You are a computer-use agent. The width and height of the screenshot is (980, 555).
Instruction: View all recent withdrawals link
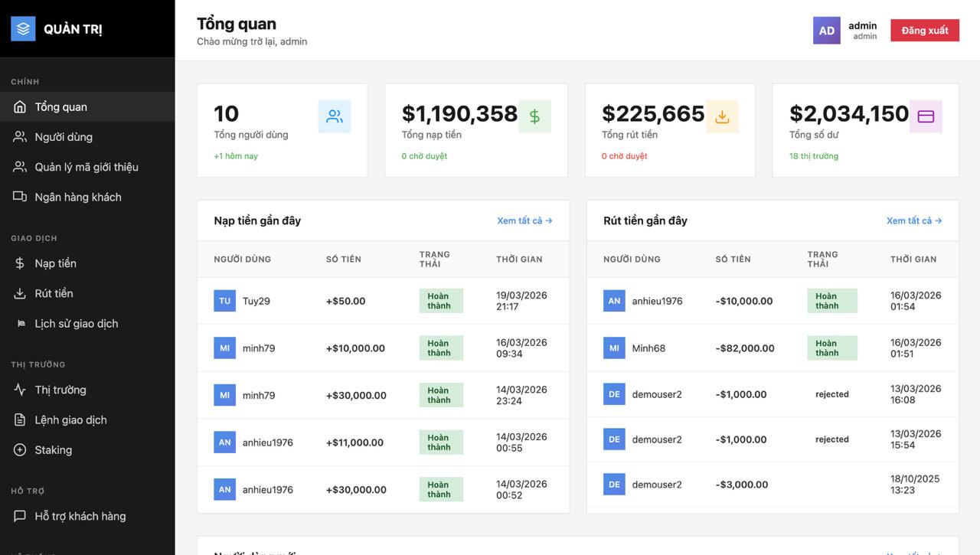[913, 220]
